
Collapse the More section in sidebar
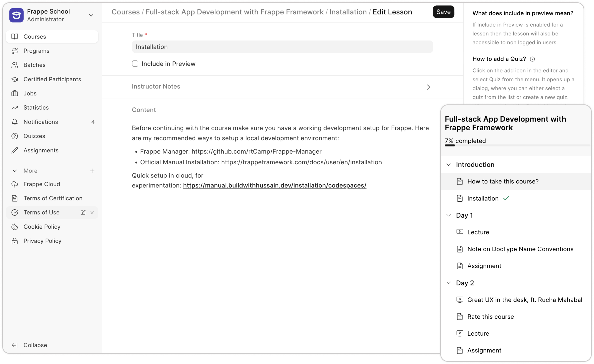15,171
